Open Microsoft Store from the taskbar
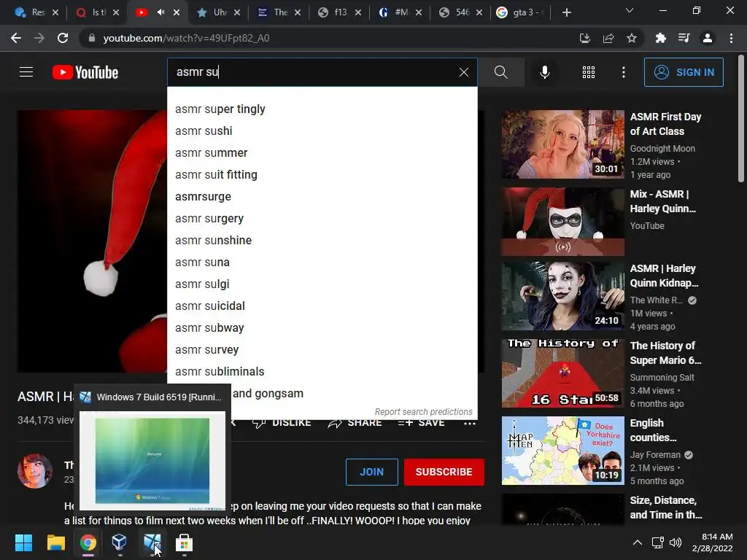Image resolution: width=747 pixels, height=560 pixels. (x=184, y=542)
